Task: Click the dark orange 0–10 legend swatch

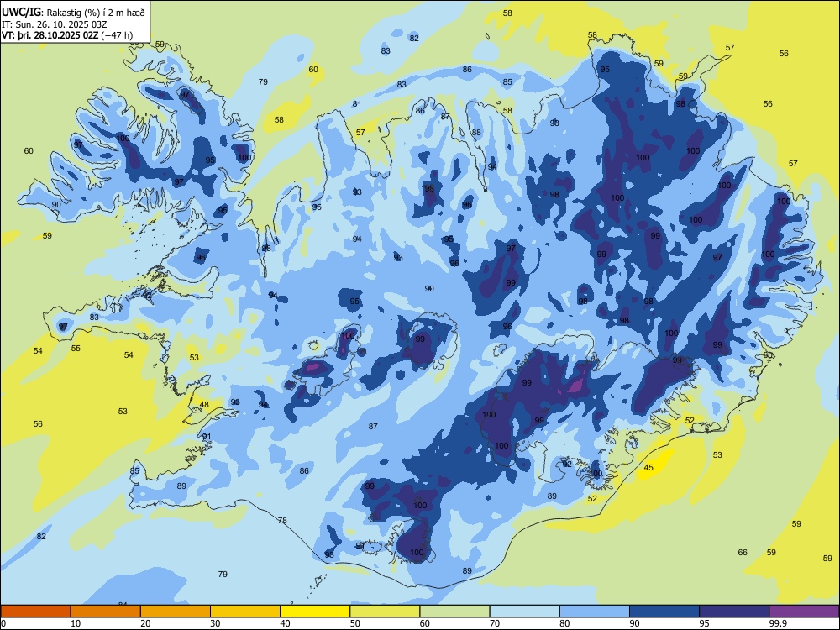Action: click(x=35, y=612)
